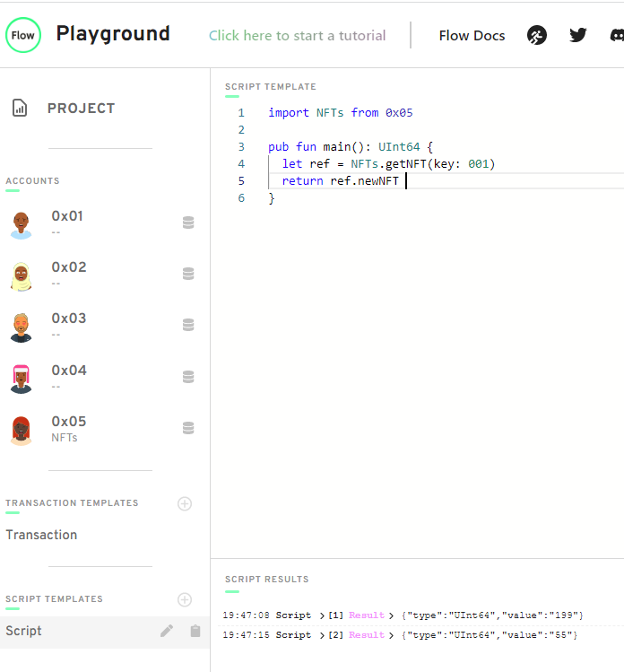The height and width of the screenshot is (672, 624).
Task: Open the Flow forum running-figure icon
Action: coord(537,35)
